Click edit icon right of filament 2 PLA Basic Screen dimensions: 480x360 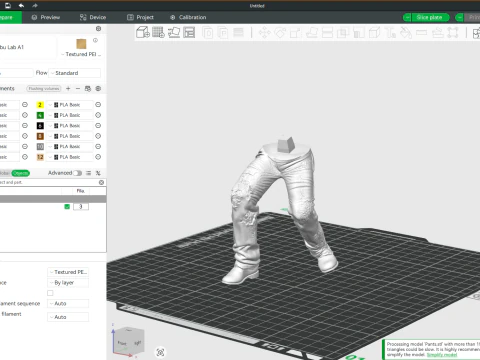98,105
